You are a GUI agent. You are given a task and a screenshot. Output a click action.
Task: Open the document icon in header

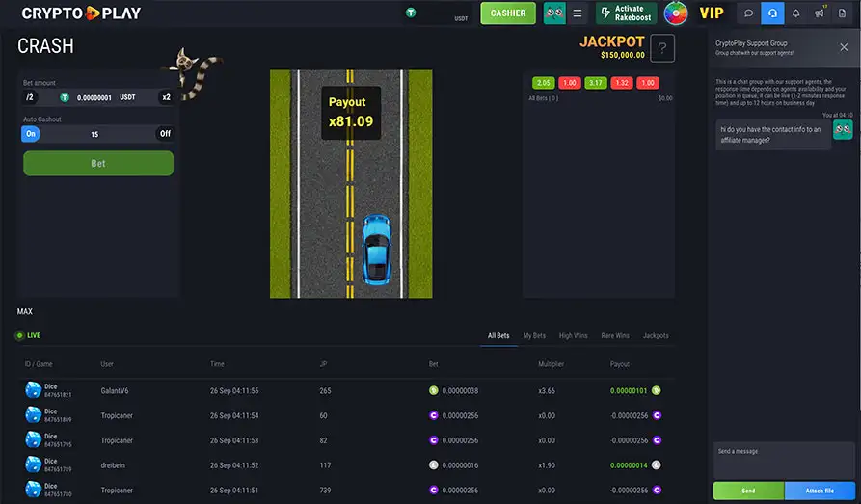(843, 13)
